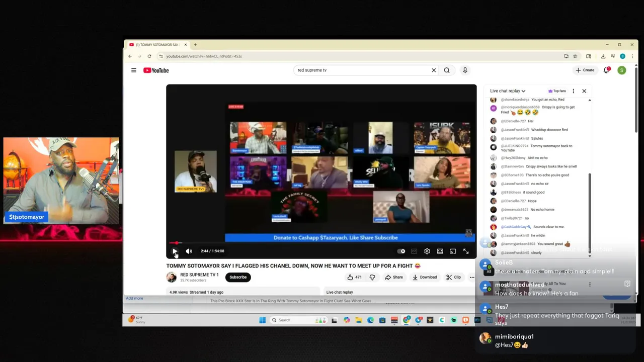Image resolution: width=644 pixels, height=362 pixels.
Task: Open RED SUPREME TV 1 channel name link
Action: point(199,275)
